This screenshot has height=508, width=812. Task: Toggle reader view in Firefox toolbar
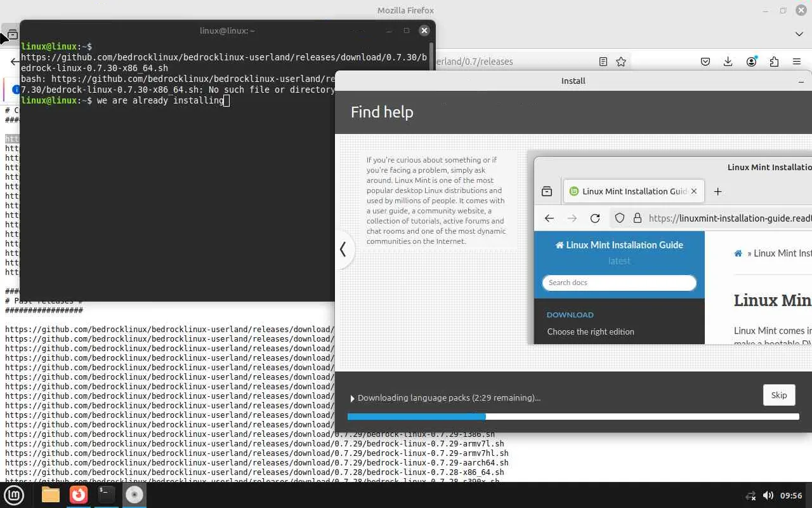[603, 62]
